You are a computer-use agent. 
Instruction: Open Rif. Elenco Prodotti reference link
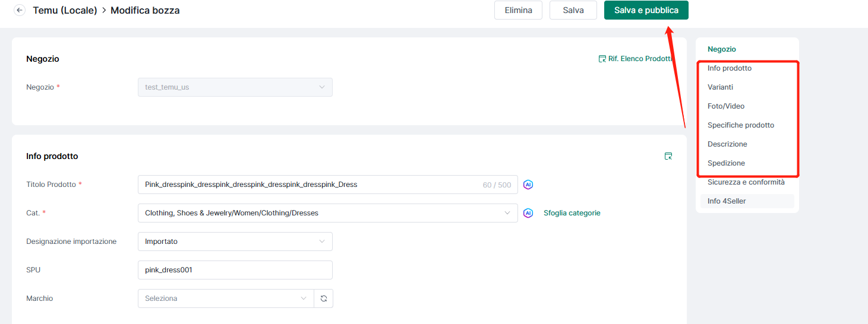point(635,59)
